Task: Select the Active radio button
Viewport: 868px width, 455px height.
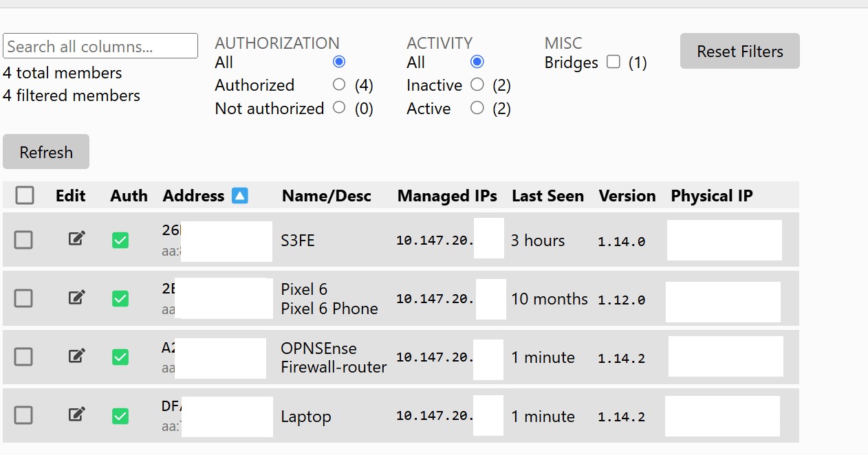Action: coord(477,108)
